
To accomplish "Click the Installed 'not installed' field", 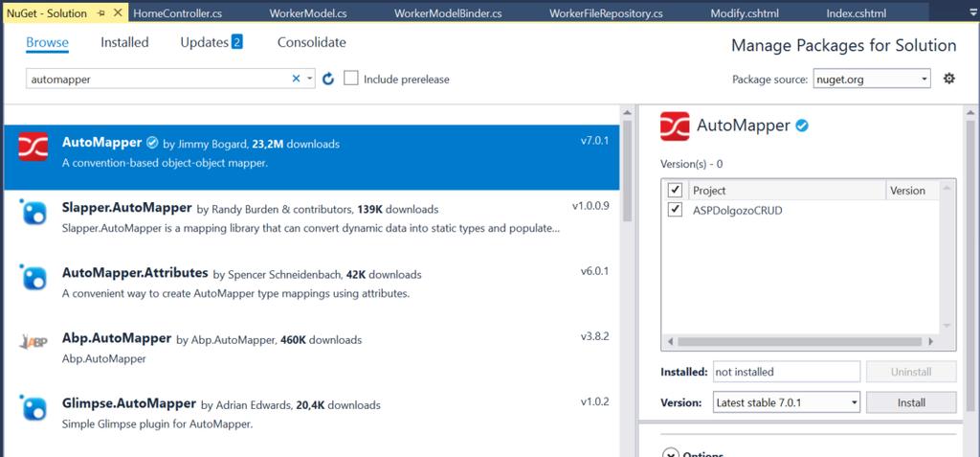I will click(x=787, y=371).
